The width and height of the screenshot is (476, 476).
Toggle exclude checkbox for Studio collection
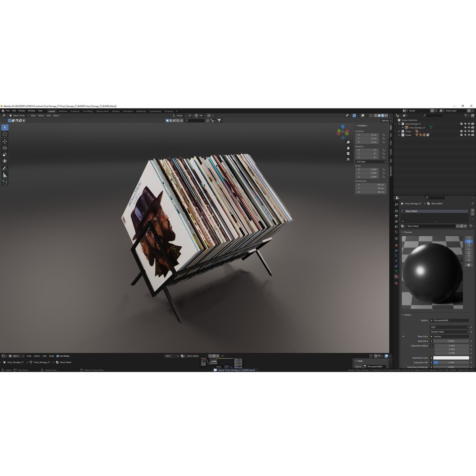tap(461, 135)
